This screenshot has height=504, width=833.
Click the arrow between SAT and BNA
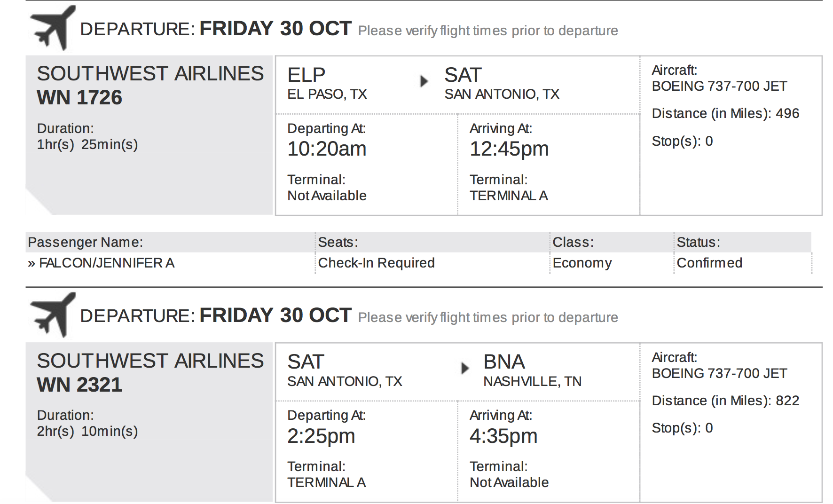(x=465, y=368)
